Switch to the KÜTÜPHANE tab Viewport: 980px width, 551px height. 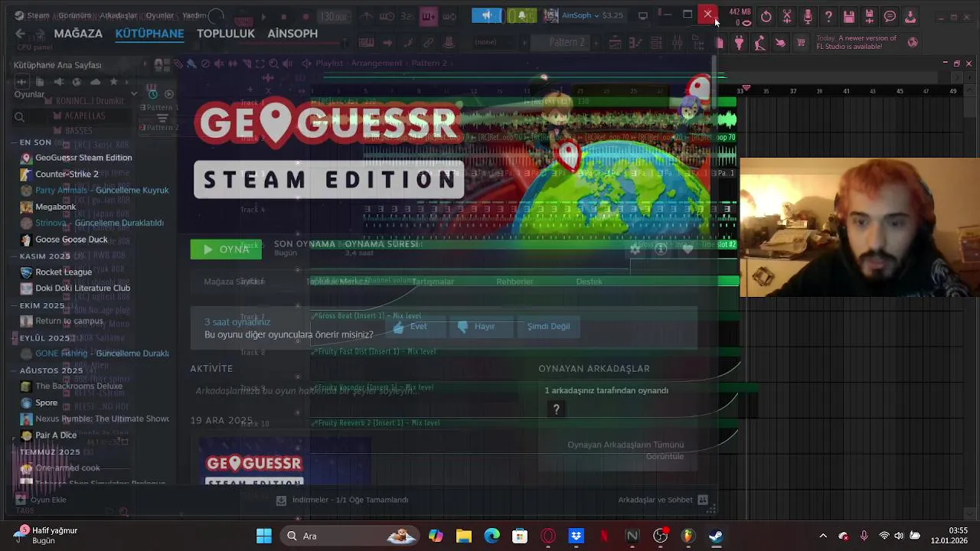point(149,34)
